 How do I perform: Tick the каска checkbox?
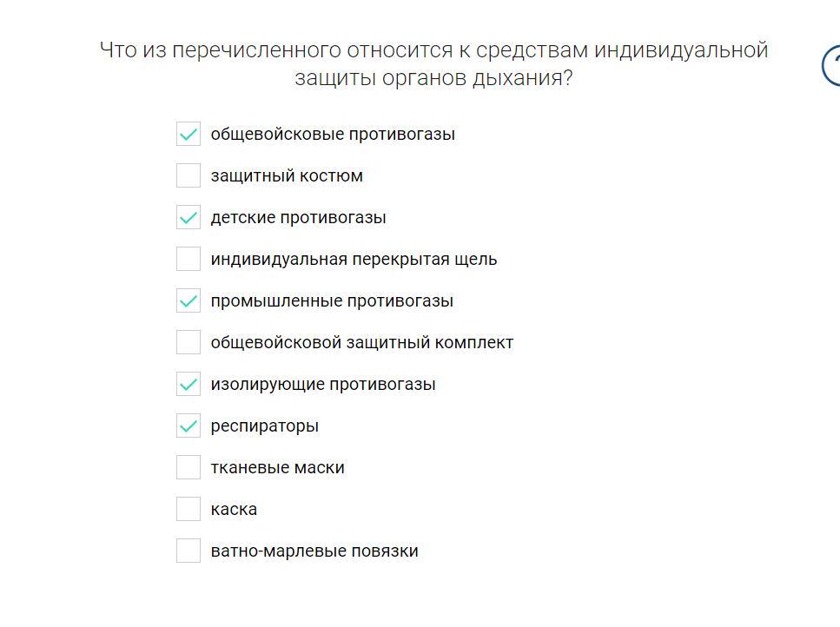click(x=189, y=509)
